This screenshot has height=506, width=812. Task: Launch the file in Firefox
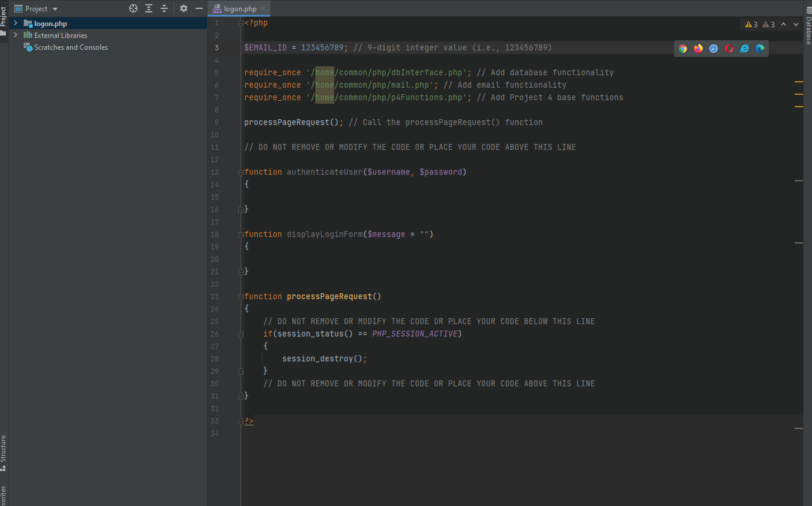point(698,49)
